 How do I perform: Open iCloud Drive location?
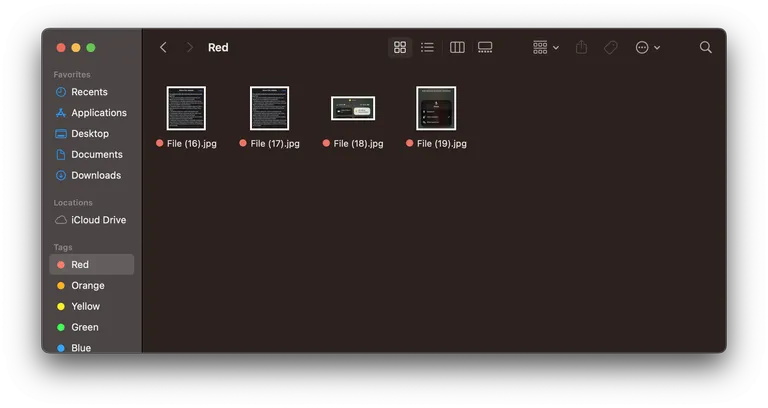98,220
